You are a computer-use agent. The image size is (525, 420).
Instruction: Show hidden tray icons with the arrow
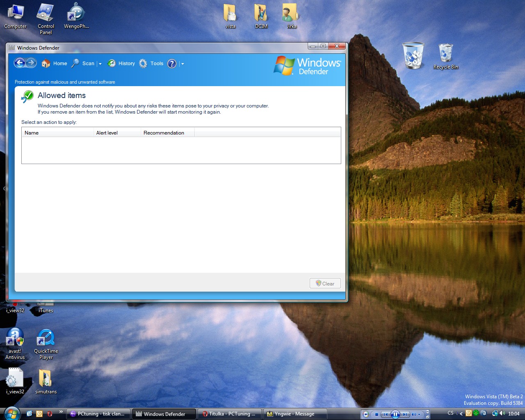click(461, 414)
